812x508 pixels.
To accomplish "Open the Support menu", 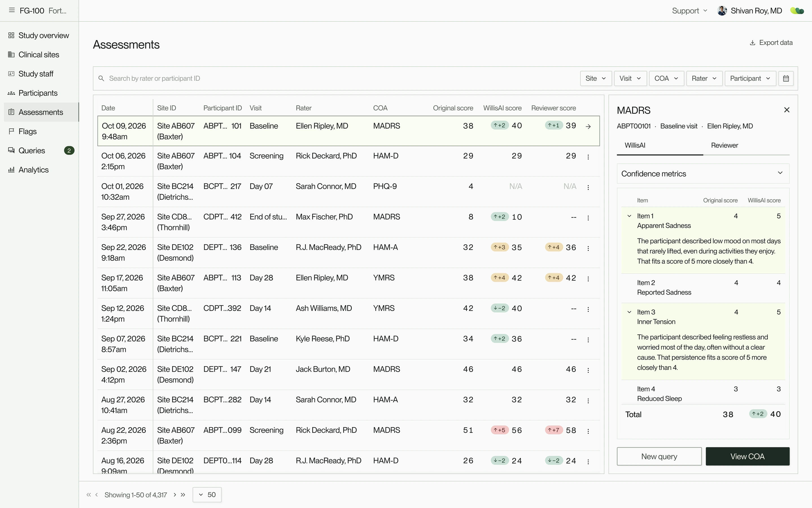I will (689, 11).
